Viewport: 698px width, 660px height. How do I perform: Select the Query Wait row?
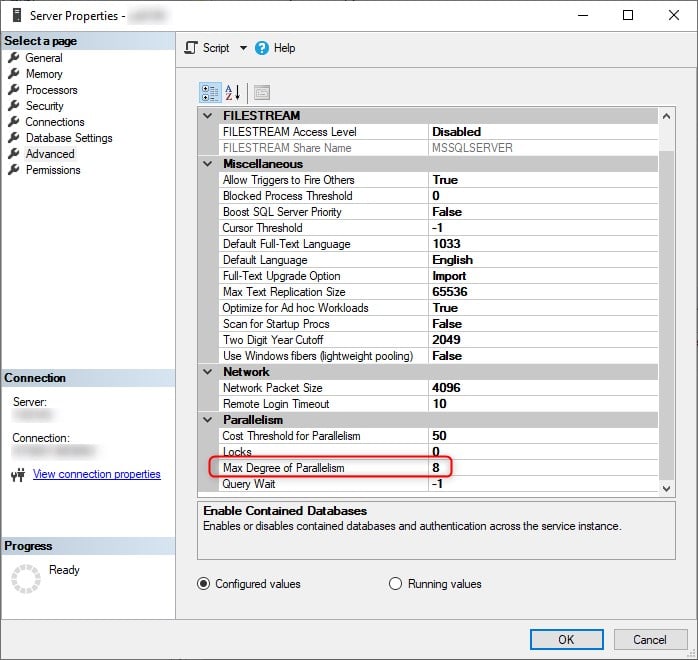pos(438,484)
